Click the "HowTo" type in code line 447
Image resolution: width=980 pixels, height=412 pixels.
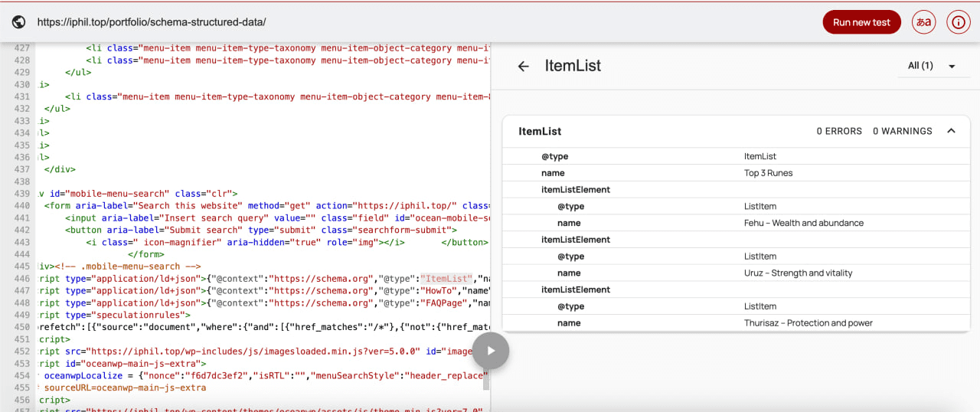(440, 291)
